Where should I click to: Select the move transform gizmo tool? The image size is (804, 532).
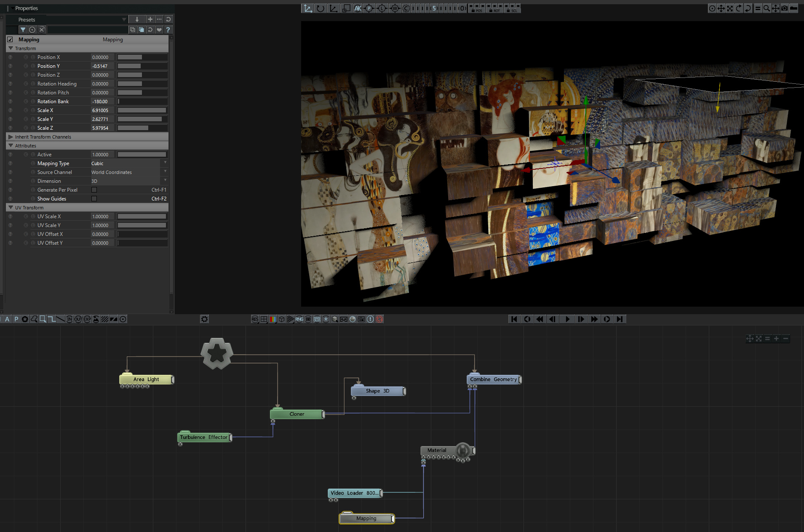(308, 8)
